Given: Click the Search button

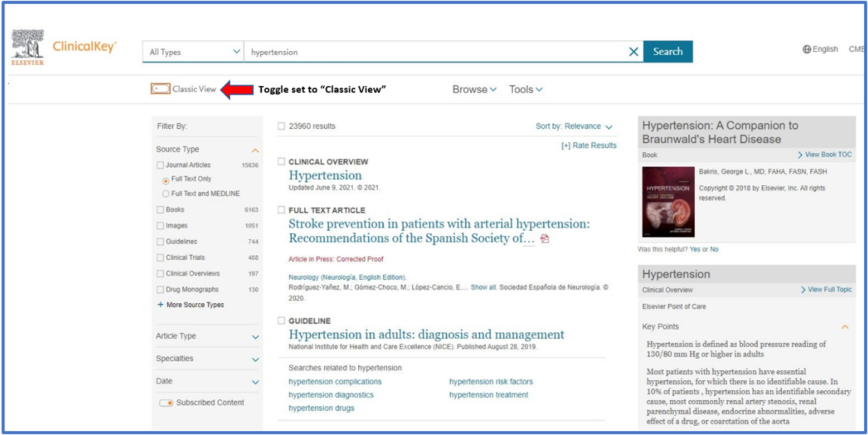Looking at the screenshot, I should [x=668, y=52].
